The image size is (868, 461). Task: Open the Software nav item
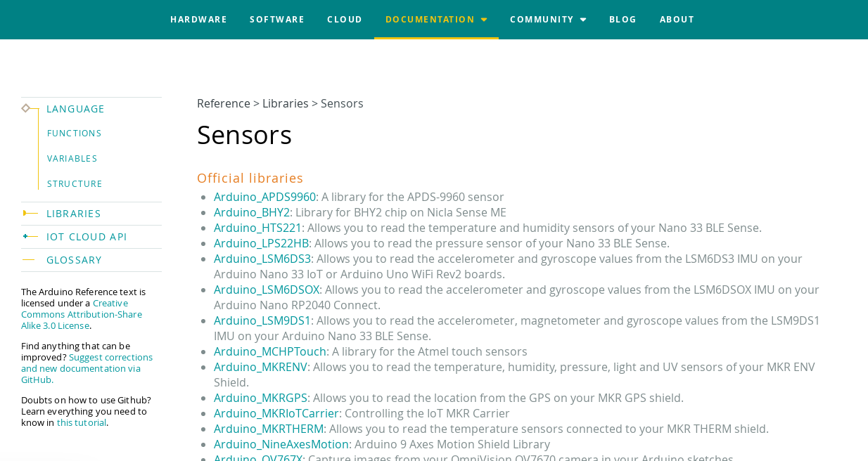click(x=277, y=20)
